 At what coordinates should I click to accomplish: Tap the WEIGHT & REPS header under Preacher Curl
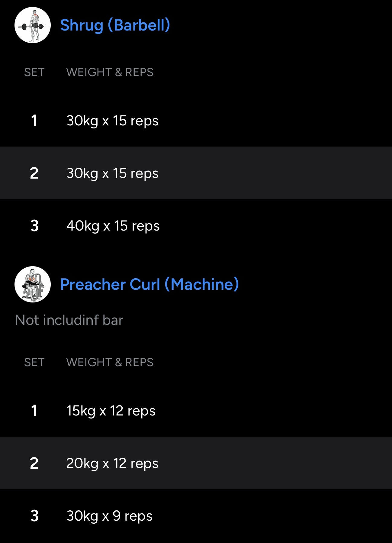click(110, 362)
